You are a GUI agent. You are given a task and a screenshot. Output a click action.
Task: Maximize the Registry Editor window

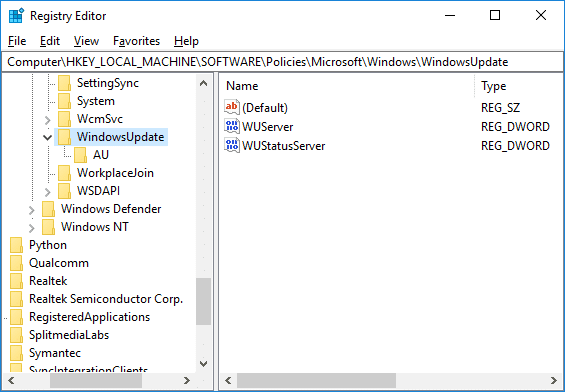pyautogui.click(x=495, y=15)
